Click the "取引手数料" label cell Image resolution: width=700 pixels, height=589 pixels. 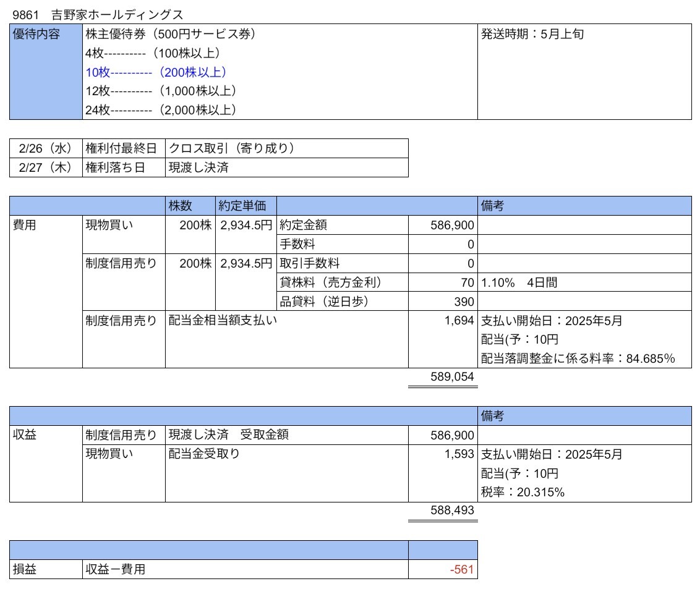[343, 263]
